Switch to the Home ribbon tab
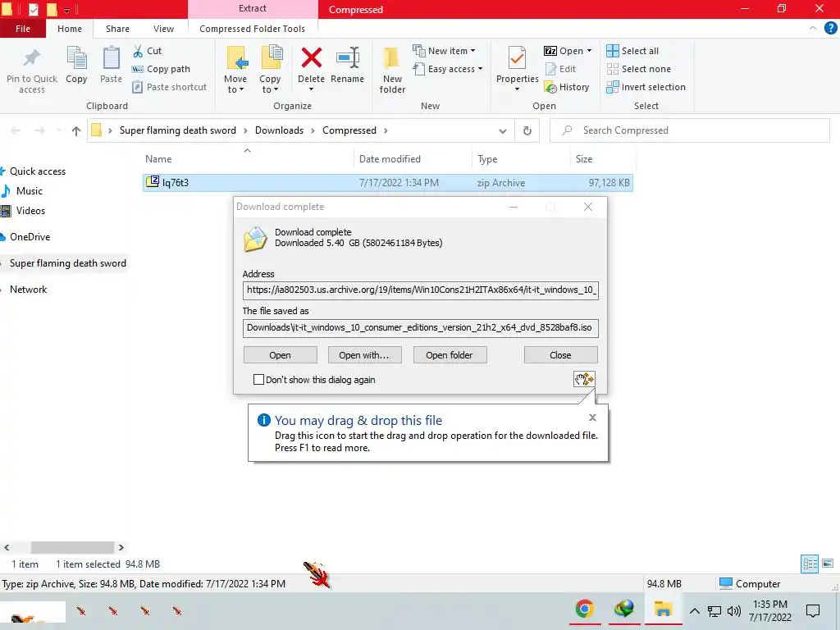This screenshot has height=630, width=840. point(70,29)
